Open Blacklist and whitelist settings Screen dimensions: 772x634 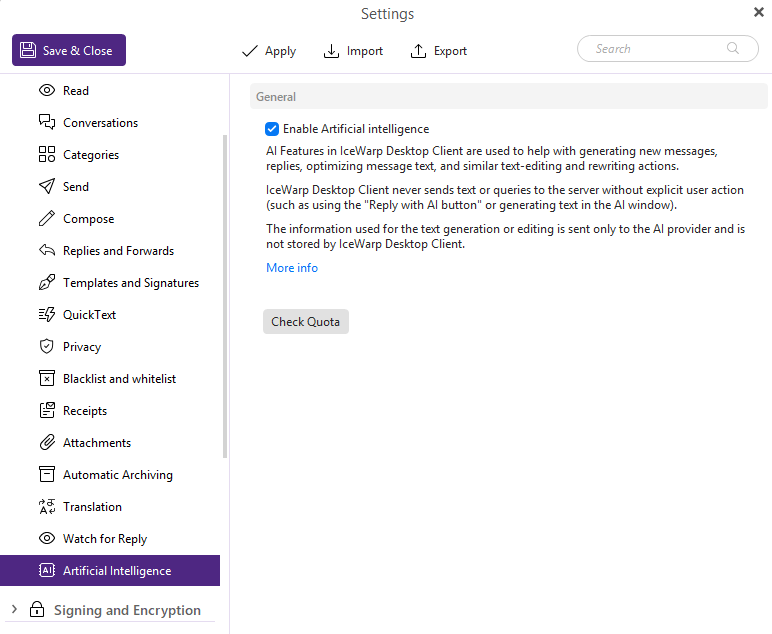pyautogui.click(x=119, y=379)
